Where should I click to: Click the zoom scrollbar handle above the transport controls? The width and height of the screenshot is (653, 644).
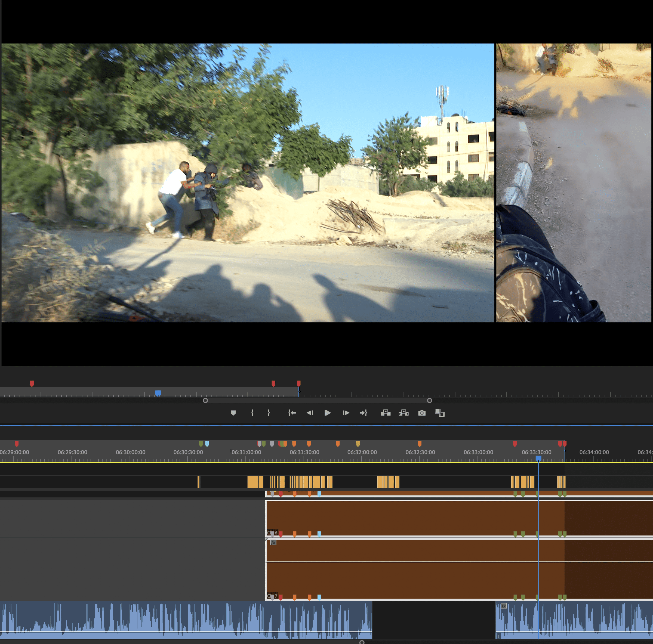click(x=317, y=400)
